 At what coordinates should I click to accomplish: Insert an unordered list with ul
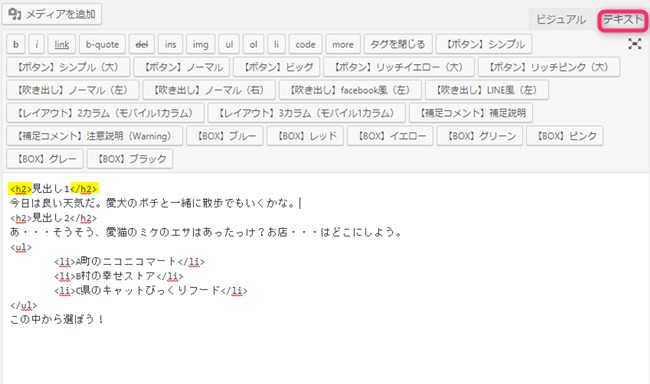pyautogui.click(x=229, y=44)
